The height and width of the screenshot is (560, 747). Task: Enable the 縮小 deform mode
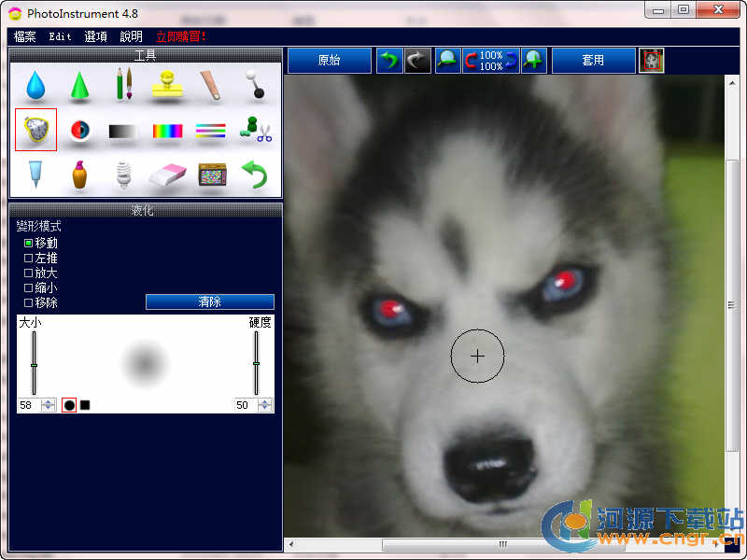click(x=28, y=287)
